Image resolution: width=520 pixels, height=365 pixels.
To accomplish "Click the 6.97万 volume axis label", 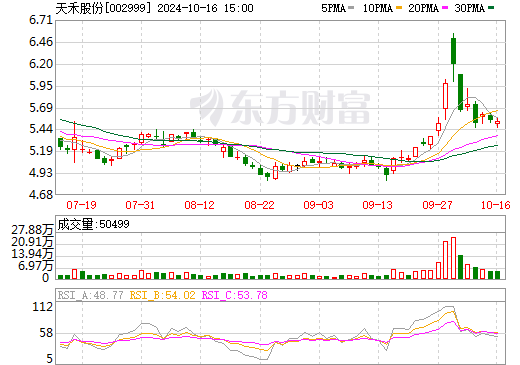I will 35,266.
